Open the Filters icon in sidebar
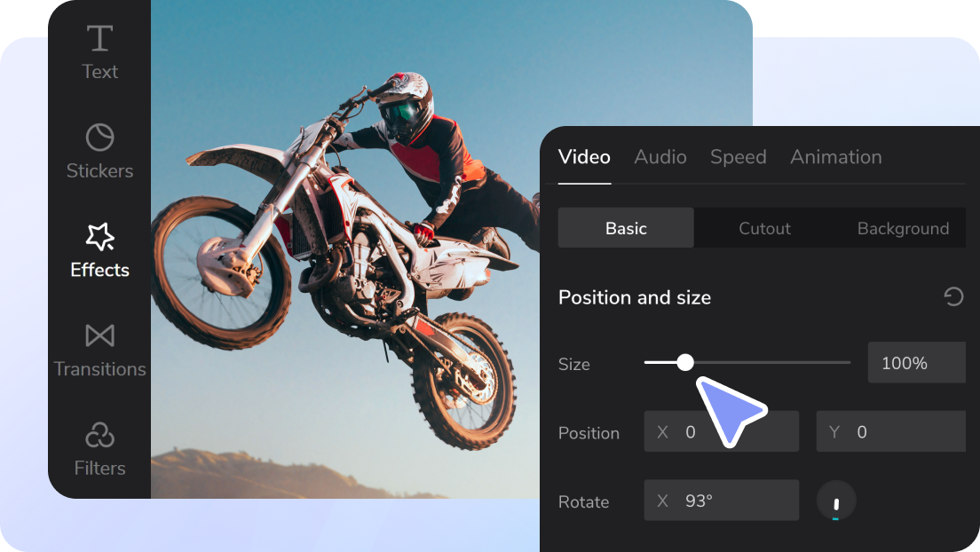Viewport: 980px width, 552px height. pos(100,435)
